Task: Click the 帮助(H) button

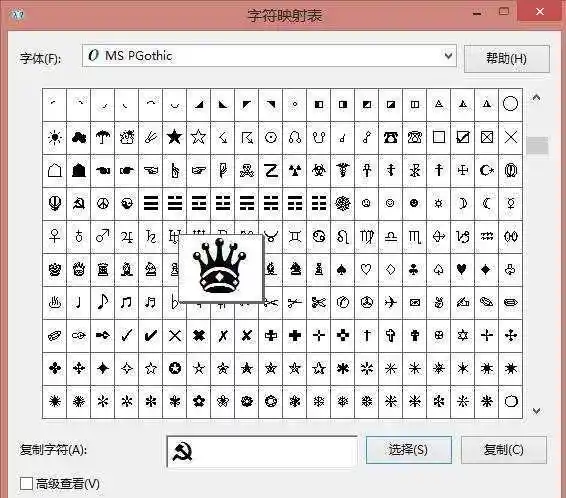Action: pos(506,58)
